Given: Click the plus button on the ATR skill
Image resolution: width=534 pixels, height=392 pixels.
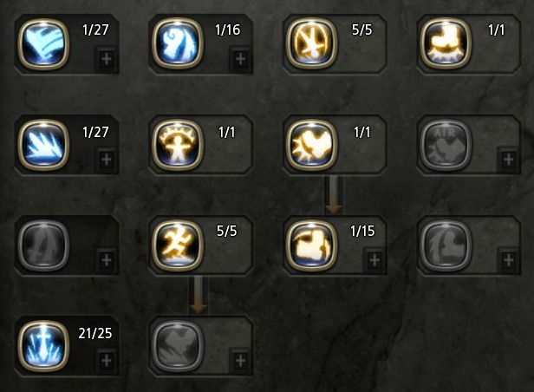Looking at the screenshot, I should coord(509,159).
